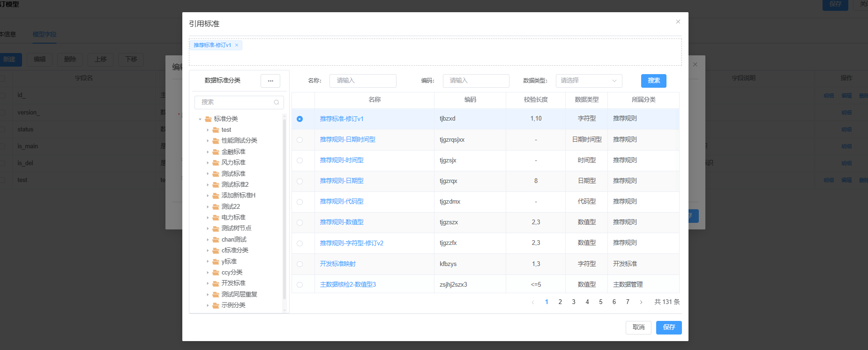This screenshot has width=868, height=350.
Task: Click the 搜索 button
Action: pyautogui.click(x=653, y=81)
